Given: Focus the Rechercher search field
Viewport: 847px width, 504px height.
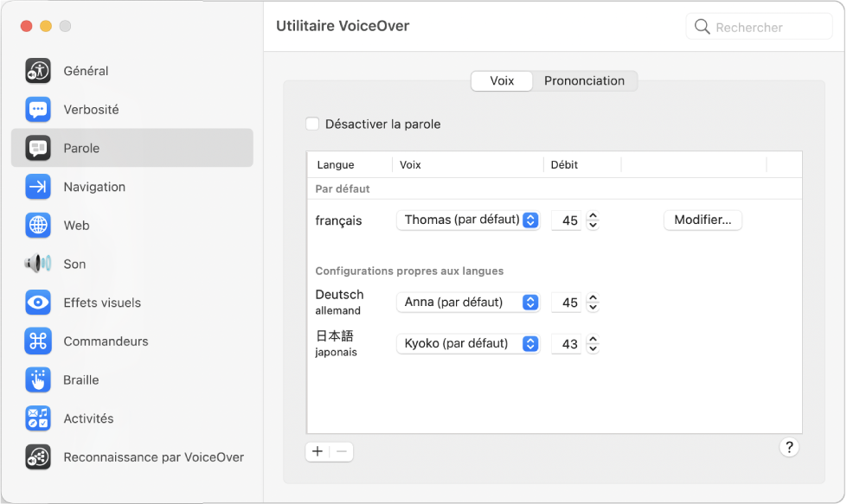Looking at the screenshot, I should 759,27.
